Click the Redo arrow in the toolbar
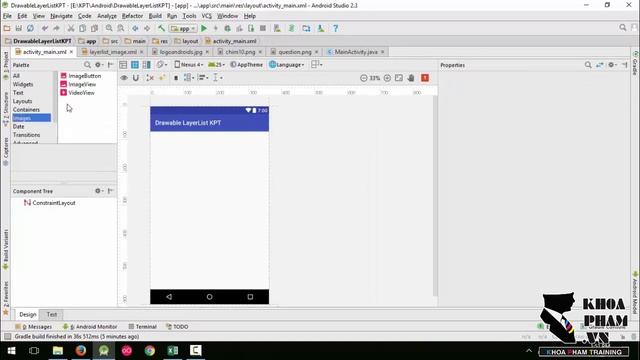The image size is (640, 360). click(x=56, y=28)
